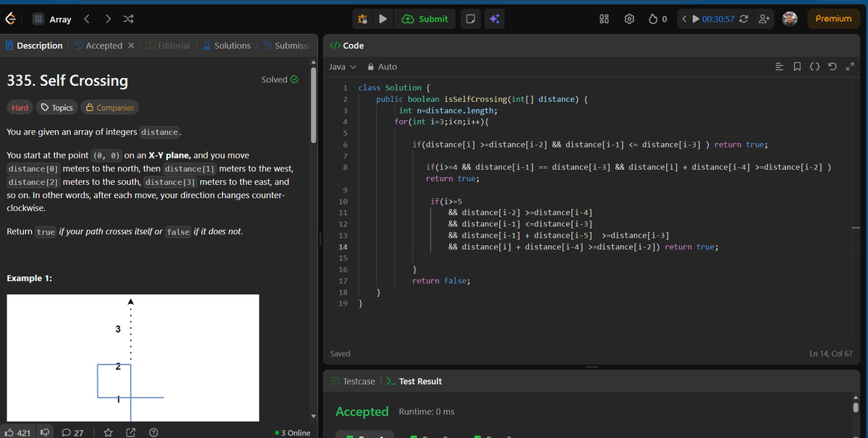Close the Accepted tab
This screenshot has height=438, width=868.
pos(131,46)
